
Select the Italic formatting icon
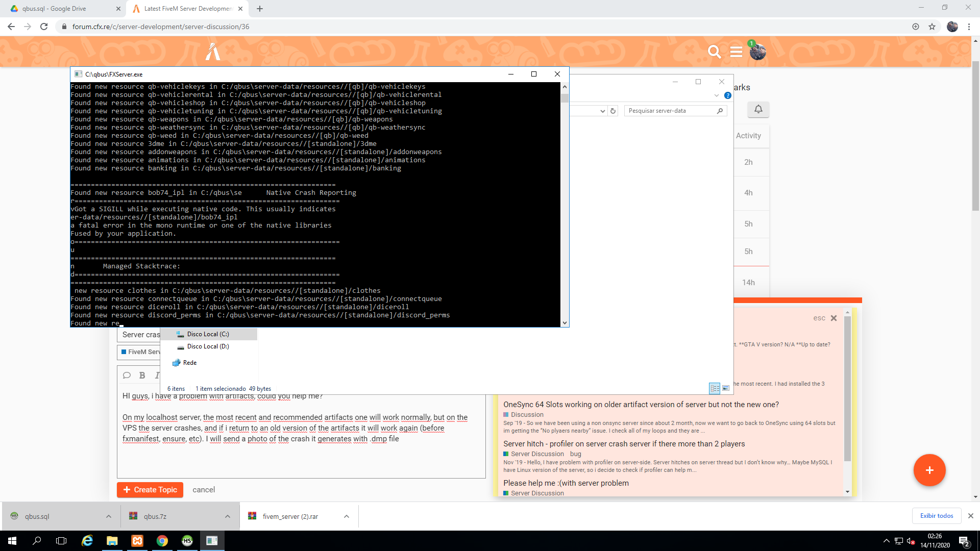click(157, 375)
